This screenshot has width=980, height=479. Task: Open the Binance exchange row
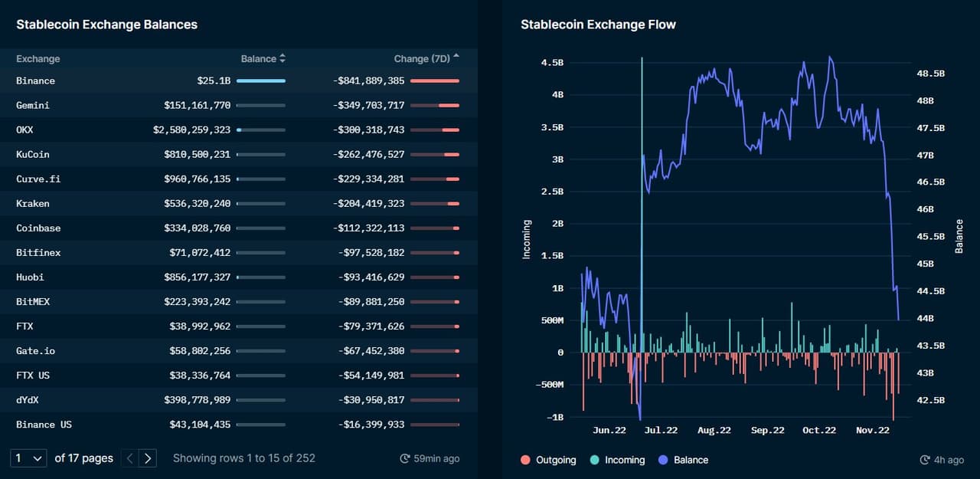pyautogui.click(x=35, y=80)
